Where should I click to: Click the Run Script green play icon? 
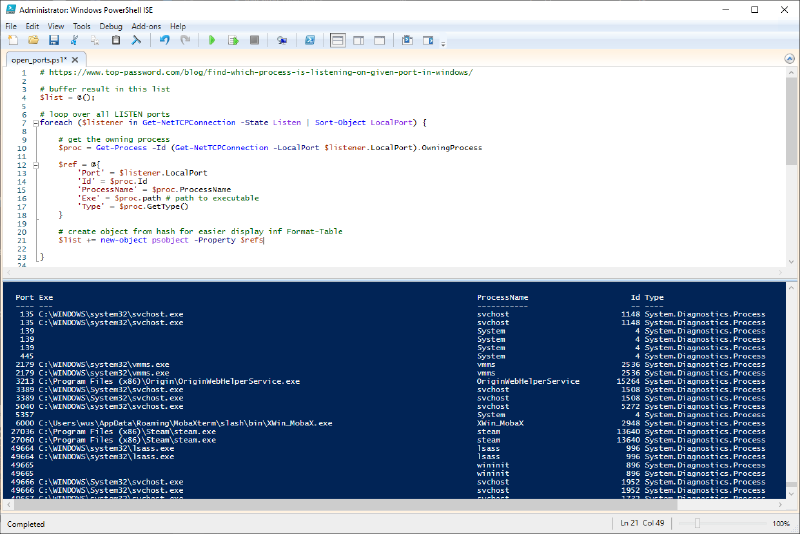pyautogui.click(x=212, y=40)
